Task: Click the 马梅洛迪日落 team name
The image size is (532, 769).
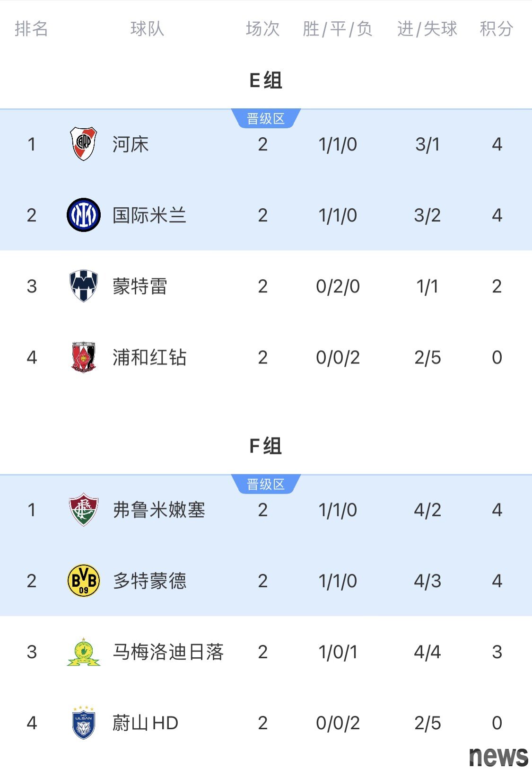Action: (x=168, y=652)
